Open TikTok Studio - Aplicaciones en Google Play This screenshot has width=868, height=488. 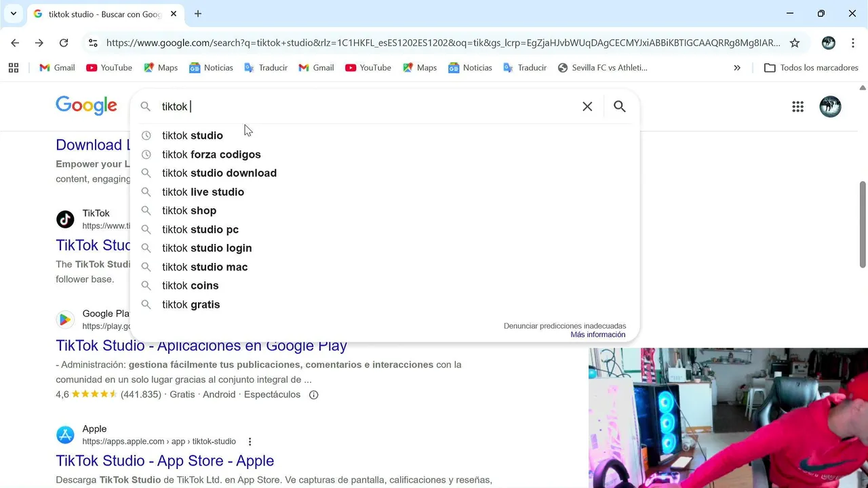[201, 346]
